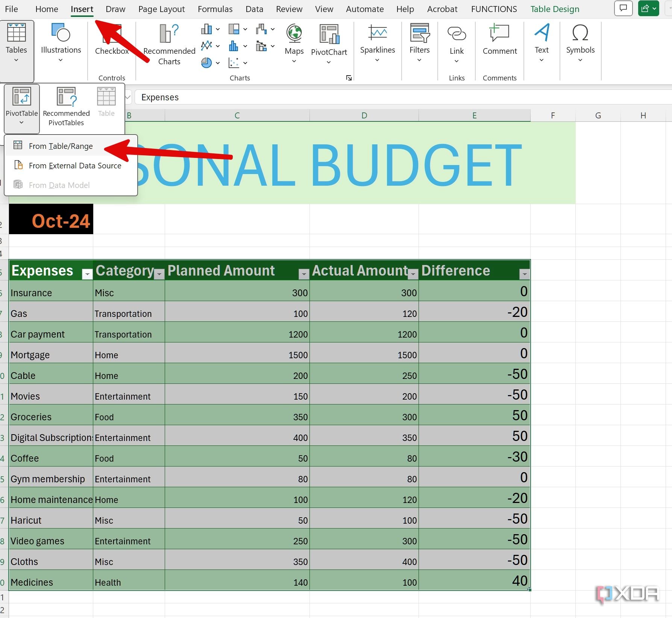
Task: Select From External Data Source
Action: click(75, 165)
